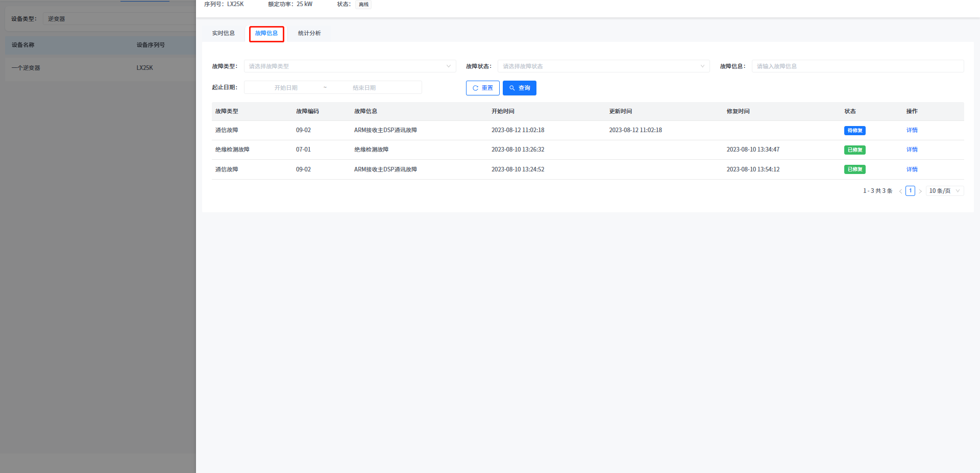Select the 故障信息 tab
980x473 pixels.
(x=266, y=34)
